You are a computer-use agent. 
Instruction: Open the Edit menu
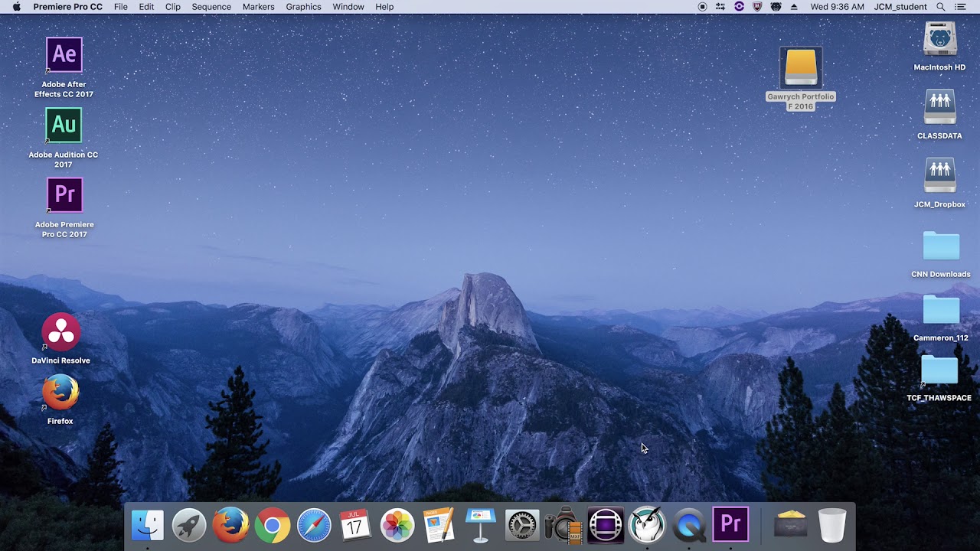pos(146,7)
